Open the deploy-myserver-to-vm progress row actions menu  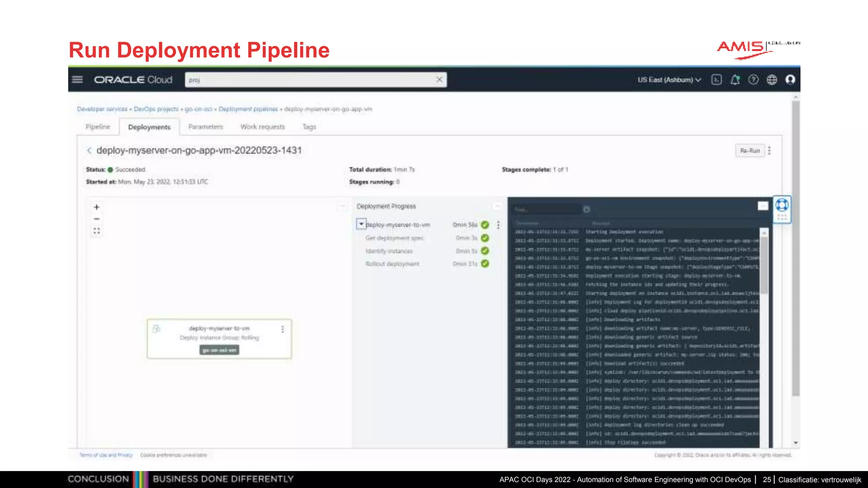[x=498, y=225]
